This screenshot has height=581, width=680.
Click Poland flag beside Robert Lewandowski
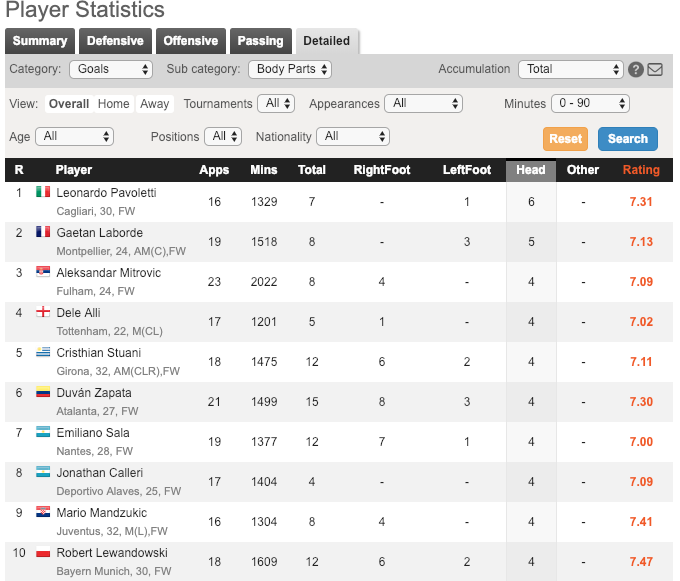tap(43, 552)
